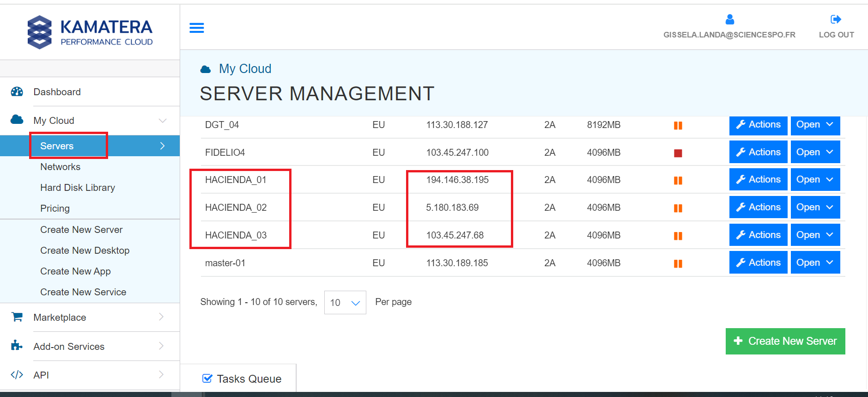Open Actions for HACIENDA_03
Viewport: 868px width, 397px height.
click(x=759, y=235)
